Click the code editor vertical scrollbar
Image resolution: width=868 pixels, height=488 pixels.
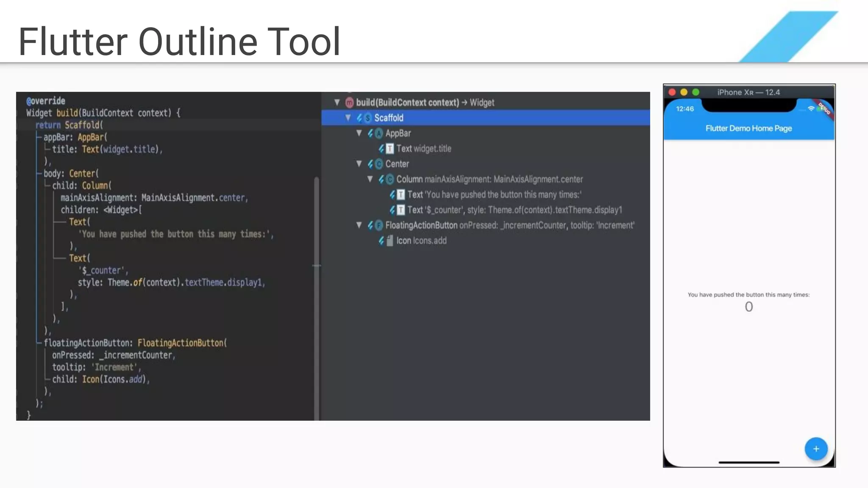[316, 297]
